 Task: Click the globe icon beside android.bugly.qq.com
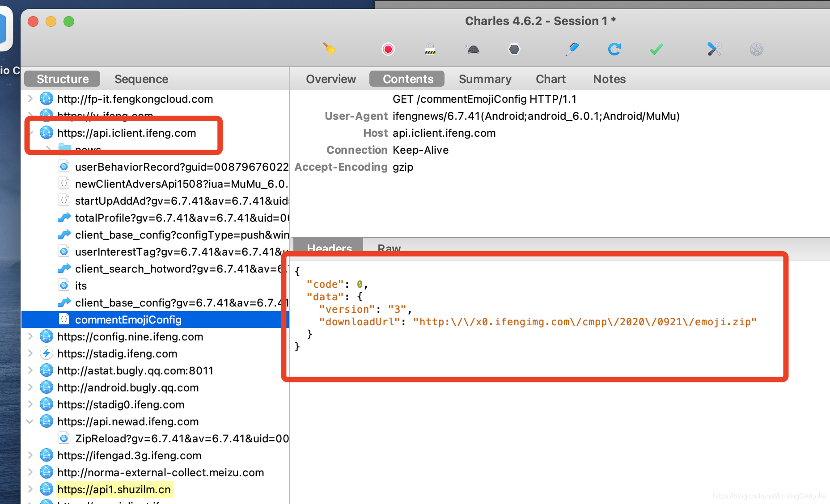47,387
